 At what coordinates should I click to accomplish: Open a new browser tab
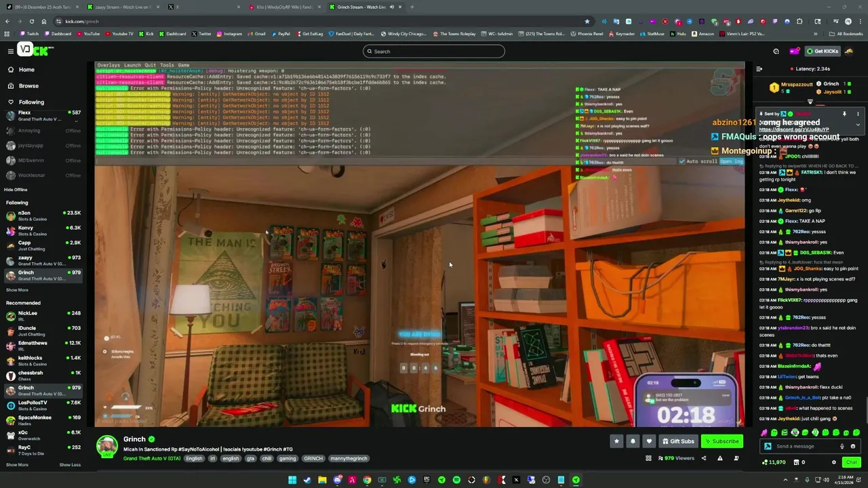(x=412, y=7)
